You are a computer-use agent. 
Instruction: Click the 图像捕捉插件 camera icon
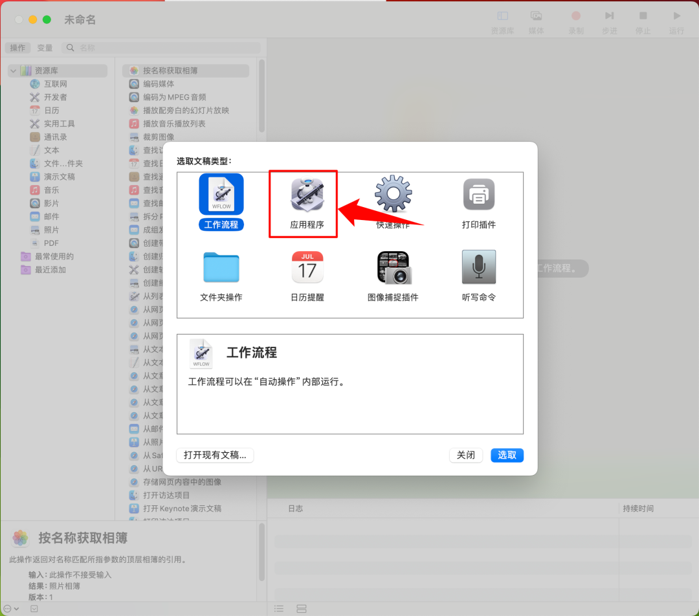tap(392, 268)
